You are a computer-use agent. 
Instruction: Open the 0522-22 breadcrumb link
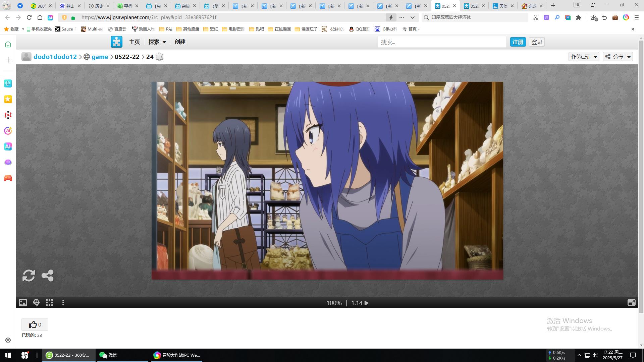[x=127, y=57]
